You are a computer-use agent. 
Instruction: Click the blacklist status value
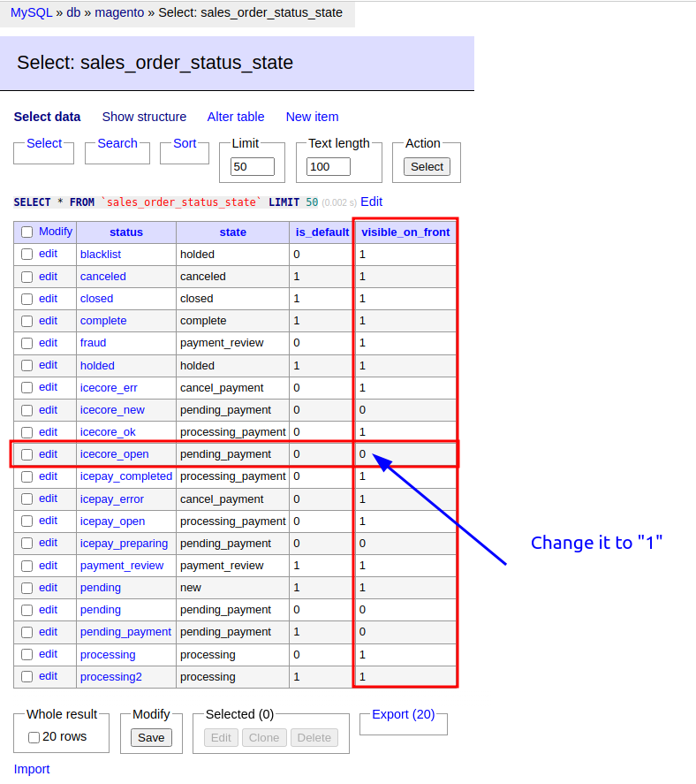click(101, 255)
